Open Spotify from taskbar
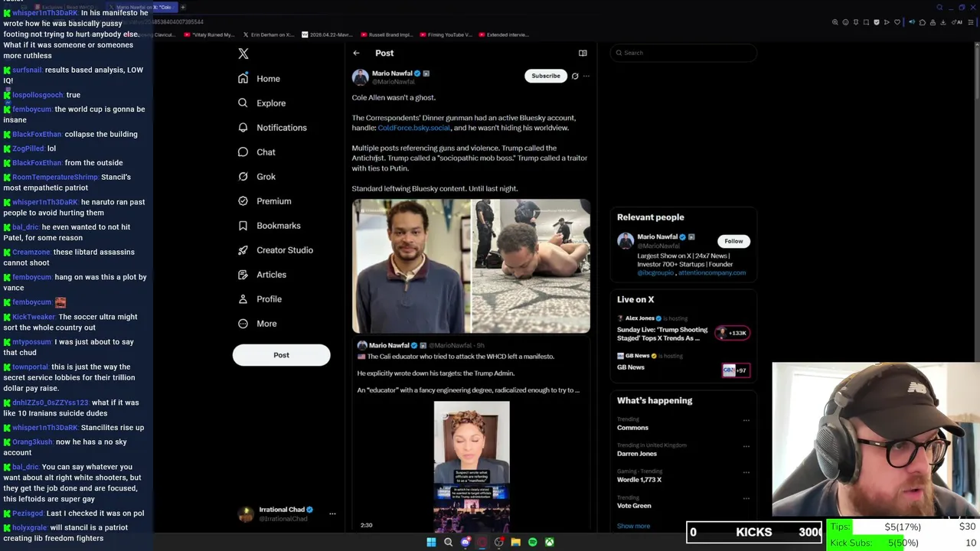Screen dimensions: 980x551 pyautogui.click(x=532, y=542)
